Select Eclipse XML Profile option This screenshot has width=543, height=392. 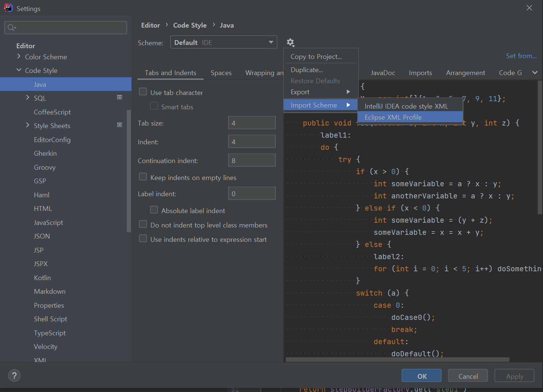(x=410, y=117)
